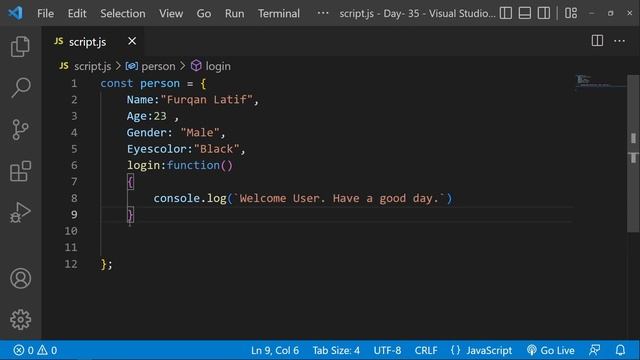Expand the hidden menu bar items ellipsis
640x360 pixels.
323,13
